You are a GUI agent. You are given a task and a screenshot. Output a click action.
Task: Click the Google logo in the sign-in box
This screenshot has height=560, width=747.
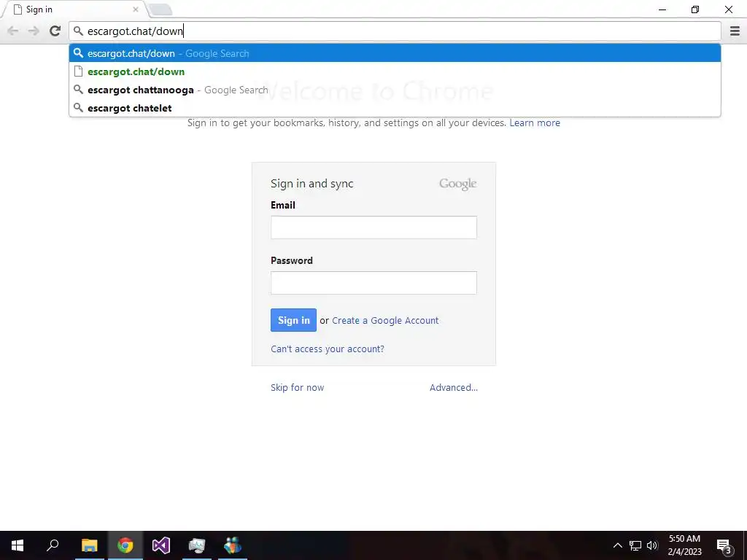tap(457, 184)
